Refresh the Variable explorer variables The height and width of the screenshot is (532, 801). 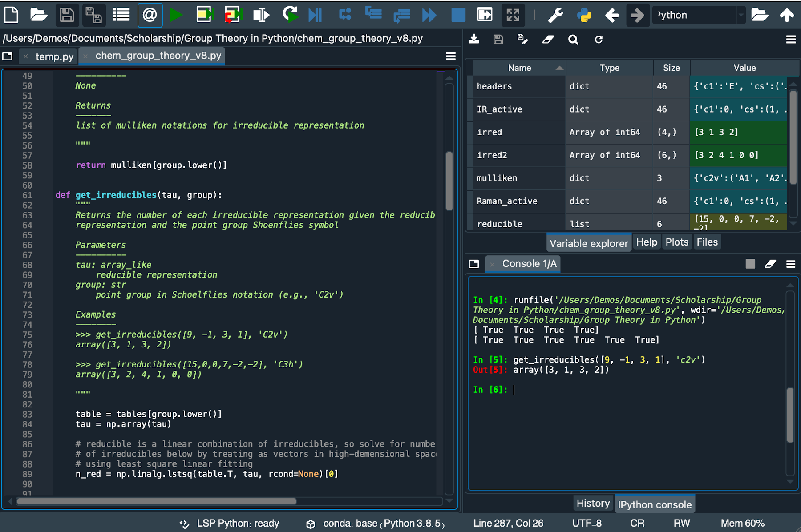click(599, 40)
